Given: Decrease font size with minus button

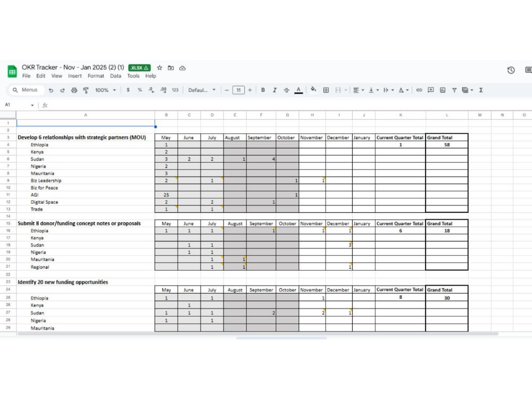Looking at the screenshot, I should click(x=227, y=90).
